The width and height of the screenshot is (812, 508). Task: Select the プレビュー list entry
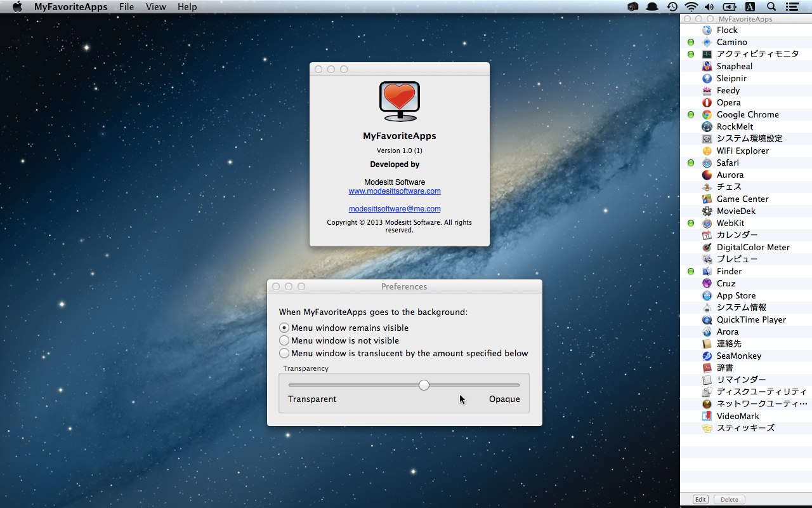[746, 260]
